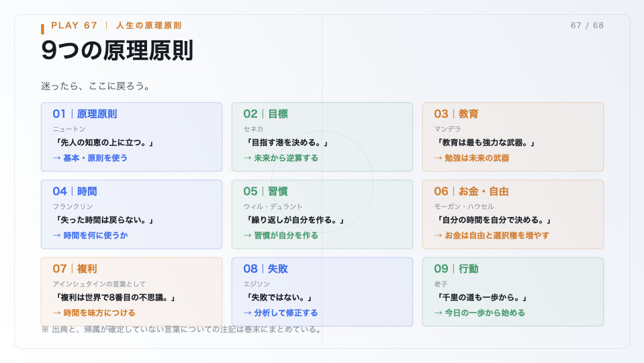Image resolution: width=644 pixels, height=363 pixels.
Task: Select the card heading 08 失敗
Action: (265, 268)
